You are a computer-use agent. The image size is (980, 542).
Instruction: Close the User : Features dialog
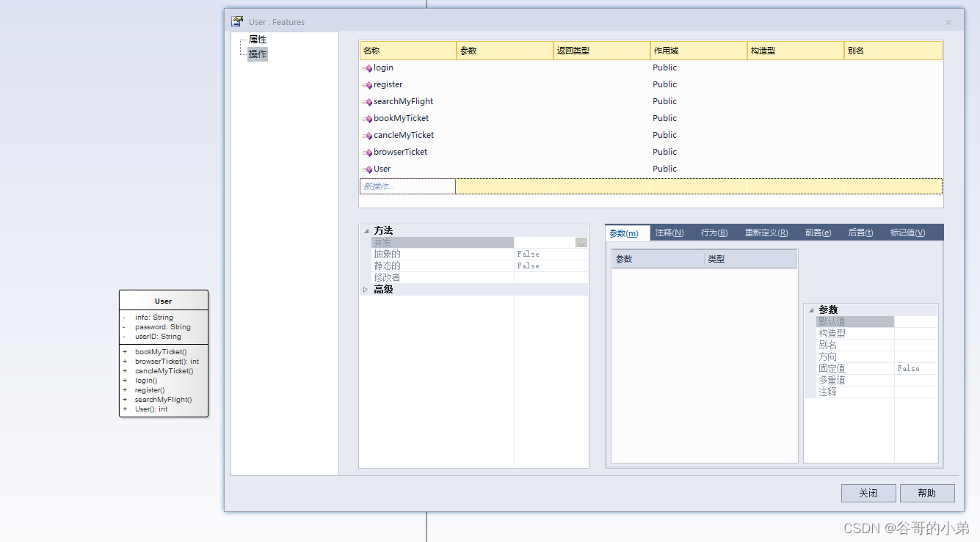click(948, 22)
